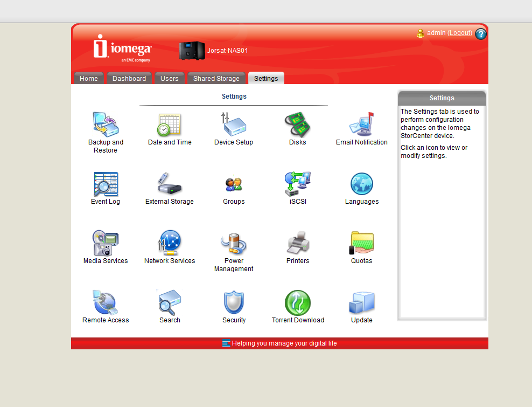Click the blue help question mark button
The image size is (532, 407).
[481, 34]
